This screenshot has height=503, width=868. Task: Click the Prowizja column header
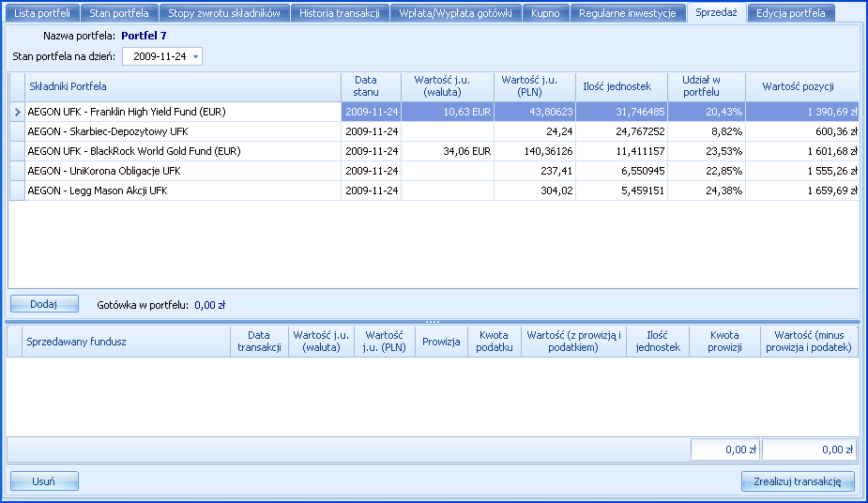coord(441,342)
